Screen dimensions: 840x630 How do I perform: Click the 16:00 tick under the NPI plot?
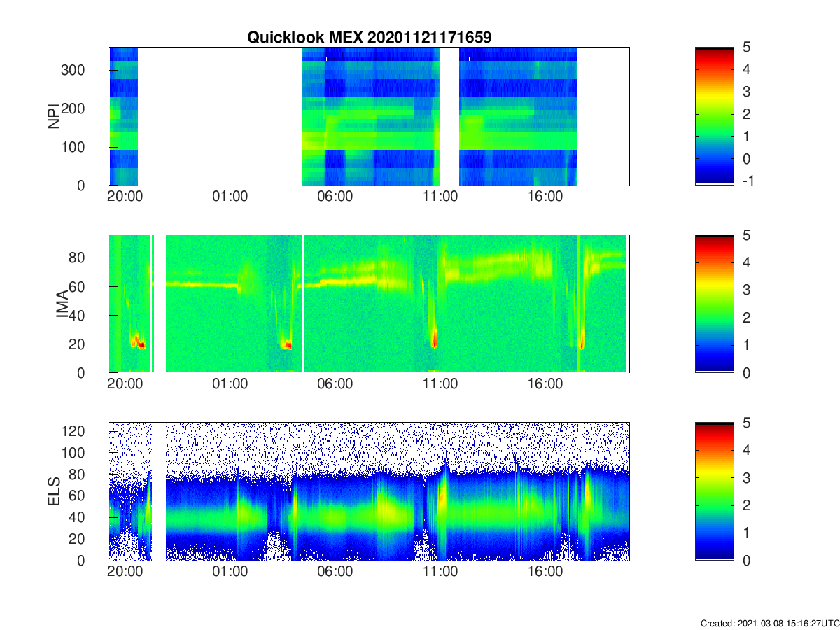[545, 197]
